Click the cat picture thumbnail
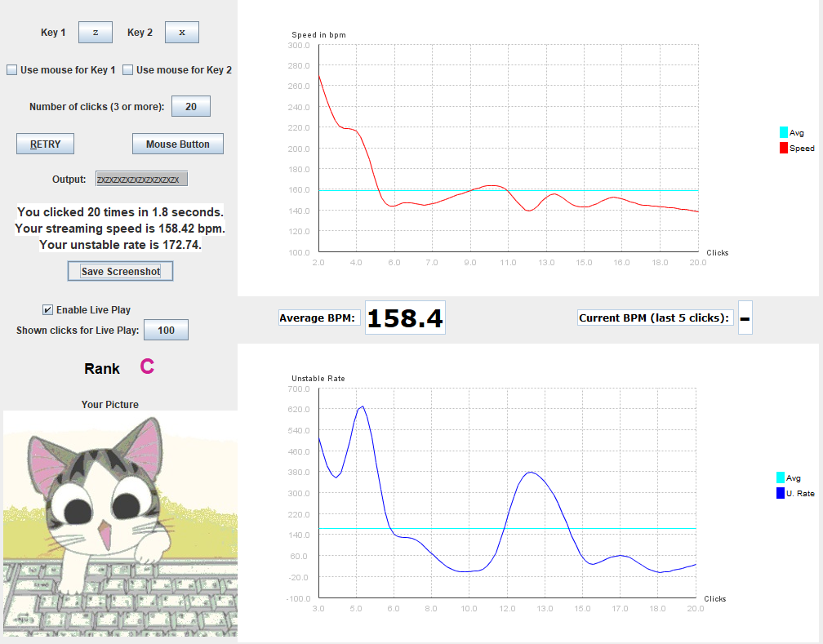 [x=120, y=523]
